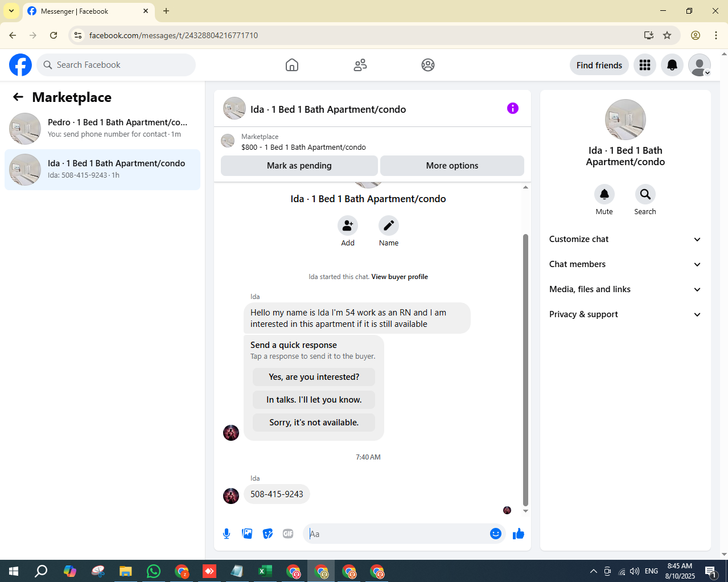728x582 pixels.
Task: Open the Facebook home logo
Action: coord(20,65)
